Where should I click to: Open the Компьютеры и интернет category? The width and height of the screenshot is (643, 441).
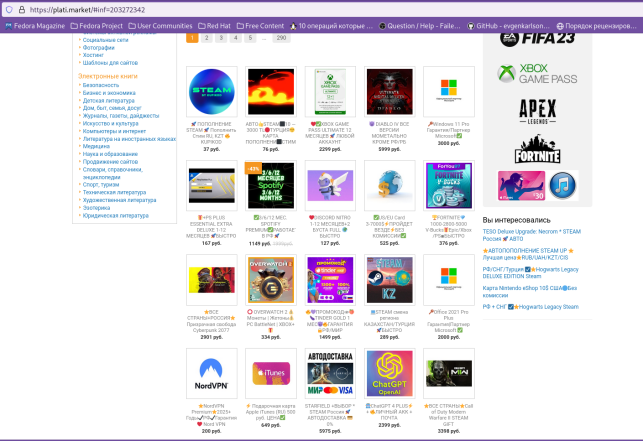tap(114, 131)
